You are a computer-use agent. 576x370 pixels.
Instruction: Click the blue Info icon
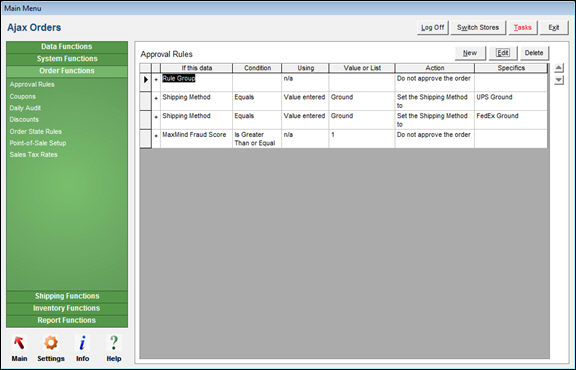(x=83, y=343)
